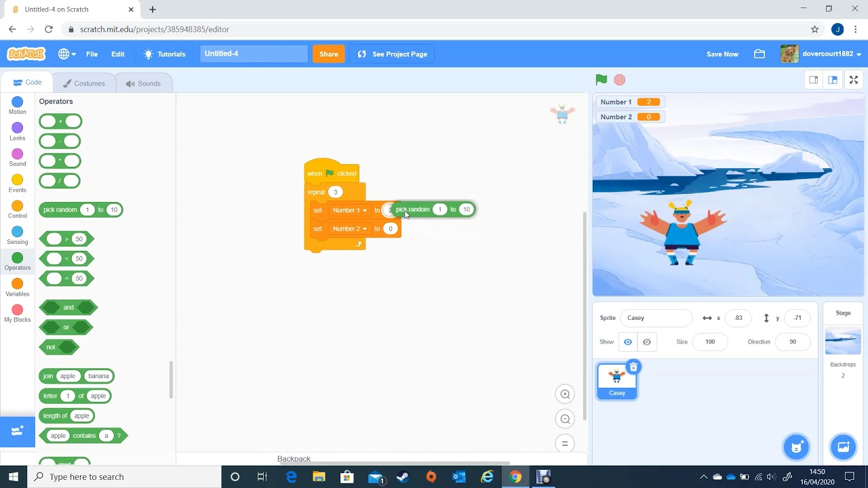Open the dovercourt1882 account menu
Image resolution: width=868 pixels, height=488 pixels.
[821, 54]
